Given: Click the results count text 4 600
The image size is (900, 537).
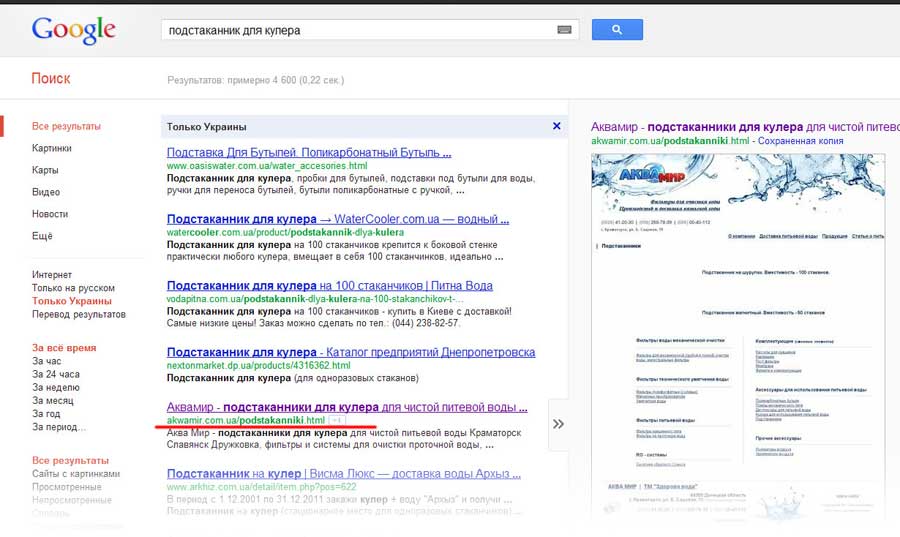Looking at the screenshot, I should (x=255, y=80).
